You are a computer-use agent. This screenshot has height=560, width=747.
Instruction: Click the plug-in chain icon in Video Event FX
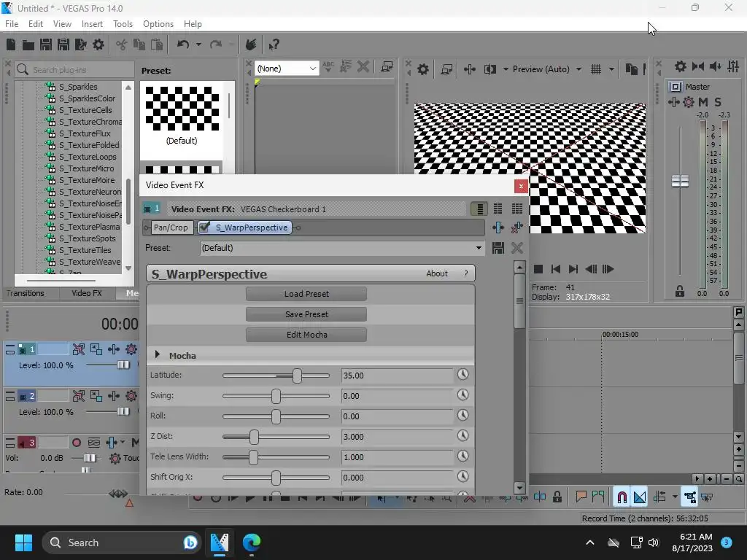(498, 227)
